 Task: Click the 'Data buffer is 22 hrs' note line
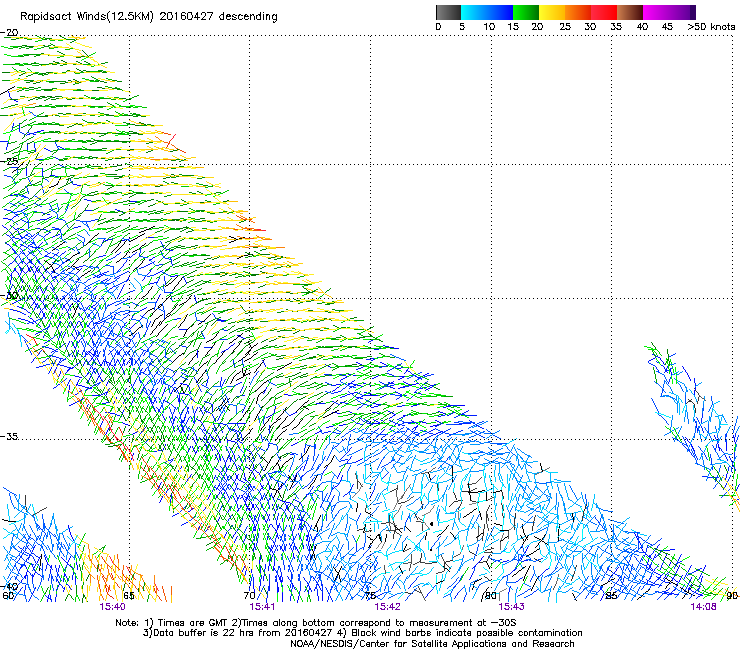pos(362,633)
